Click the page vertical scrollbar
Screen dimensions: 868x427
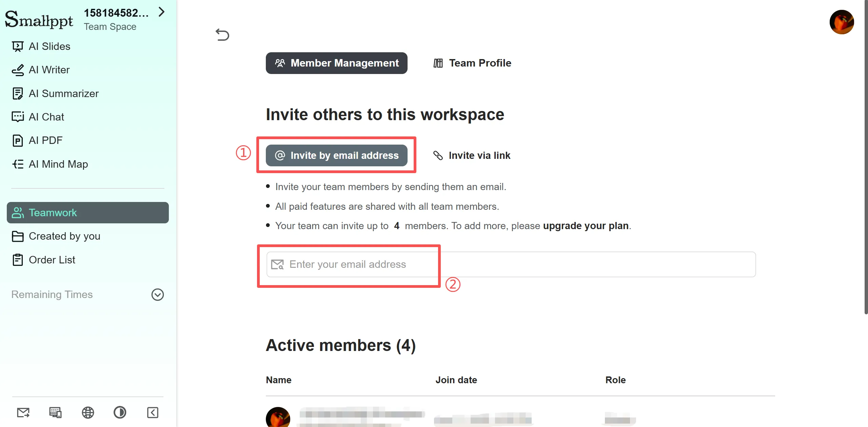click(866, 156)
